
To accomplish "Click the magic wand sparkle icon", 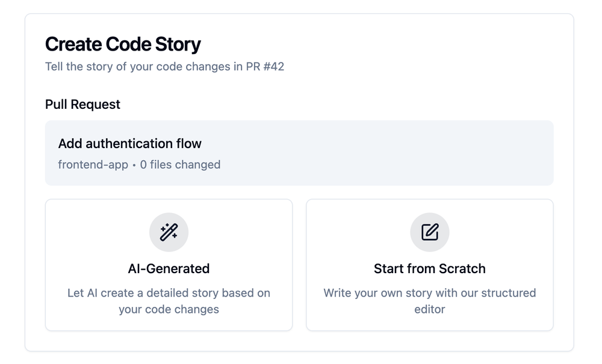I will point(169,232).
